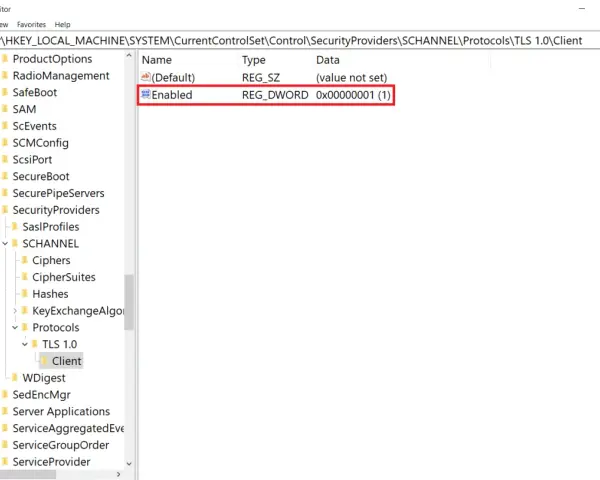
Task: Open the Favorites menu
Action: click(31, 24)
